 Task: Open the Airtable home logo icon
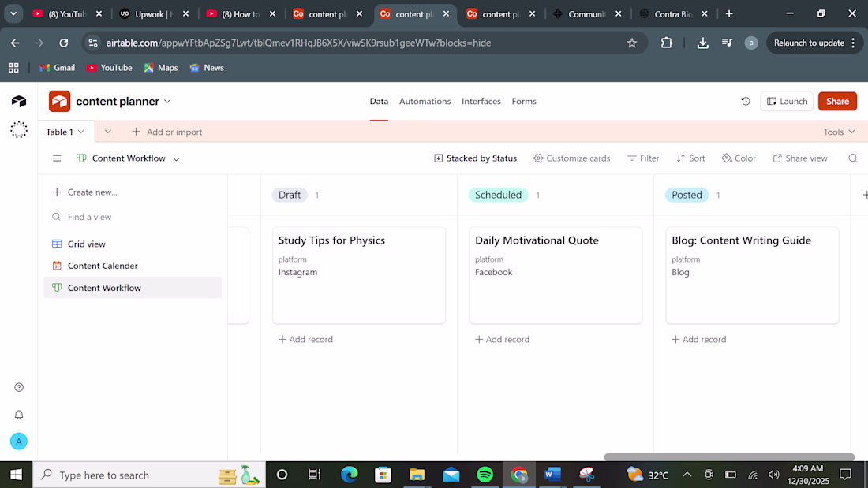point(19,101)
